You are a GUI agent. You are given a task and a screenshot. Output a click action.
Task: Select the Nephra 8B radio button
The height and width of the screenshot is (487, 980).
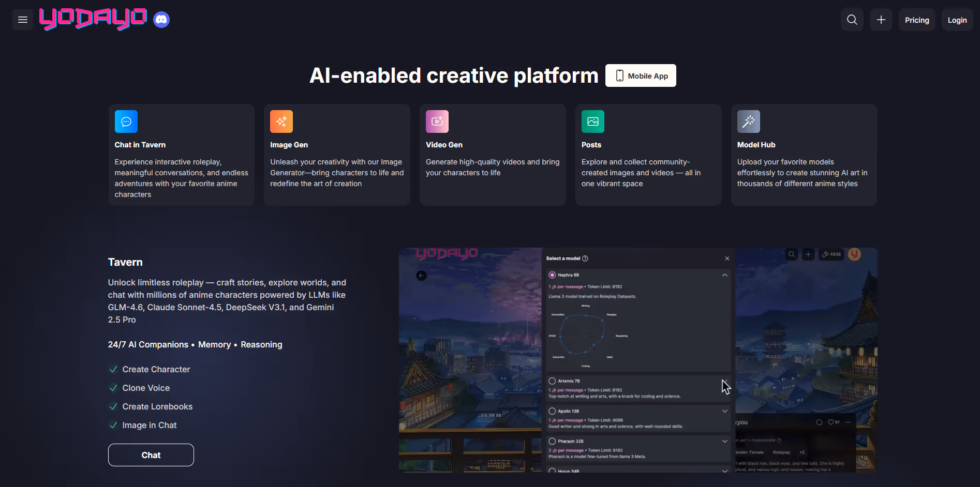[x=552, y=275]
